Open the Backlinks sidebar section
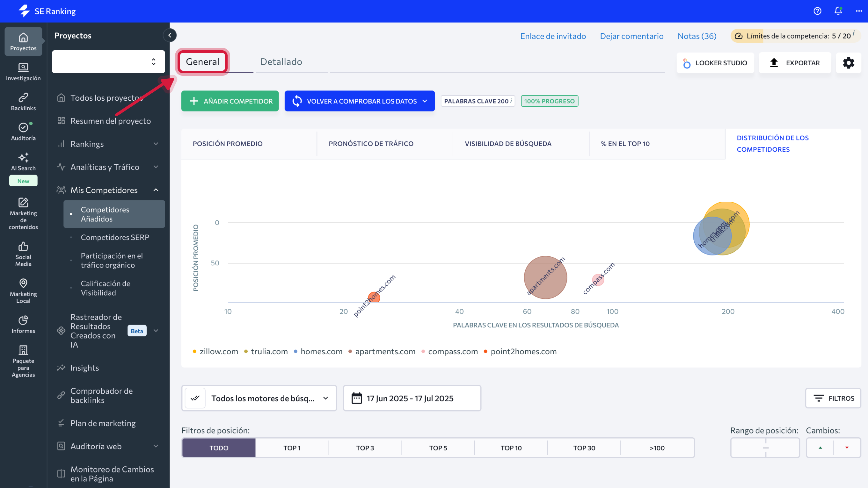Viewport: 868px width, 488px height. [23, 102]
